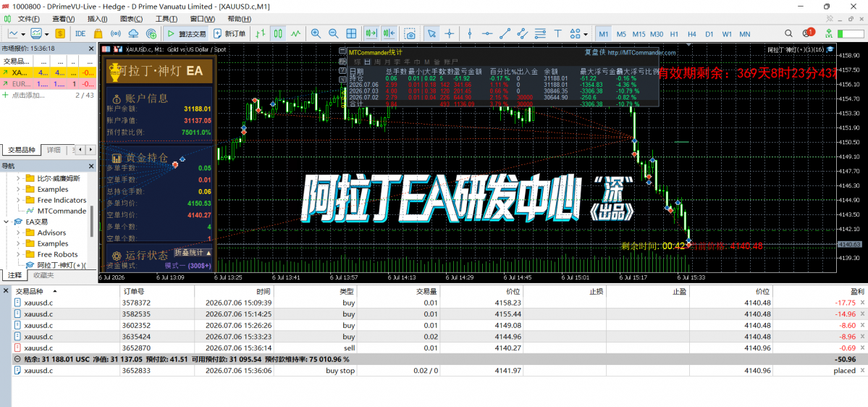Viewport: 868px width, 407px height.
Task: Switch to the 详细 tab in Market Watch
Action: [x=54, y=149]
